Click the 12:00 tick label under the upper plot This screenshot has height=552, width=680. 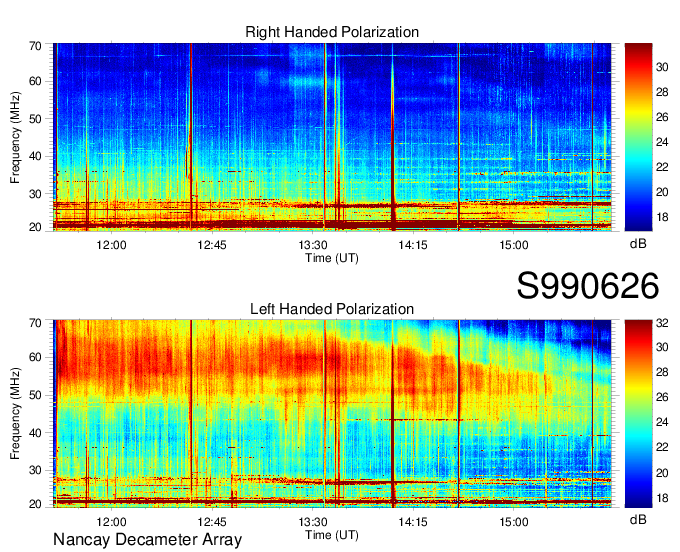(x=111, y=245)
